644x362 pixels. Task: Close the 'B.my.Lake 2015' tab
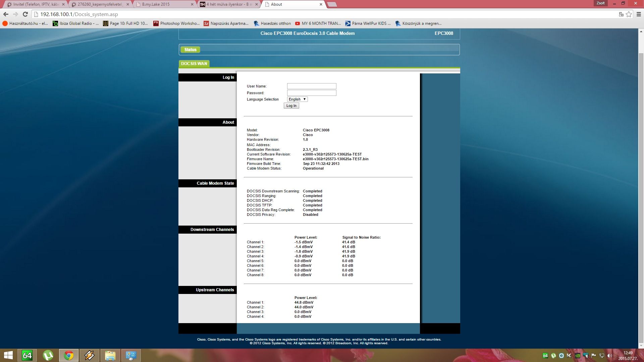coord(192,4)
